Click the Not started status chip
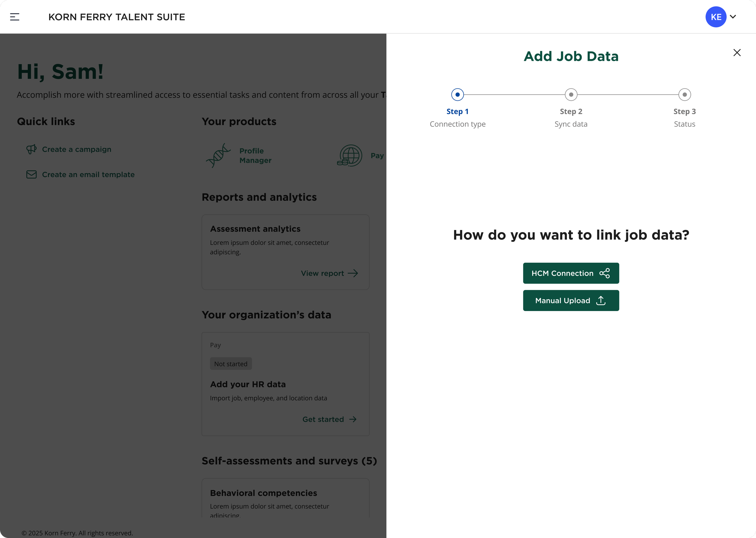The width and height of the screenshot is (756, 538). click(231, 363)
